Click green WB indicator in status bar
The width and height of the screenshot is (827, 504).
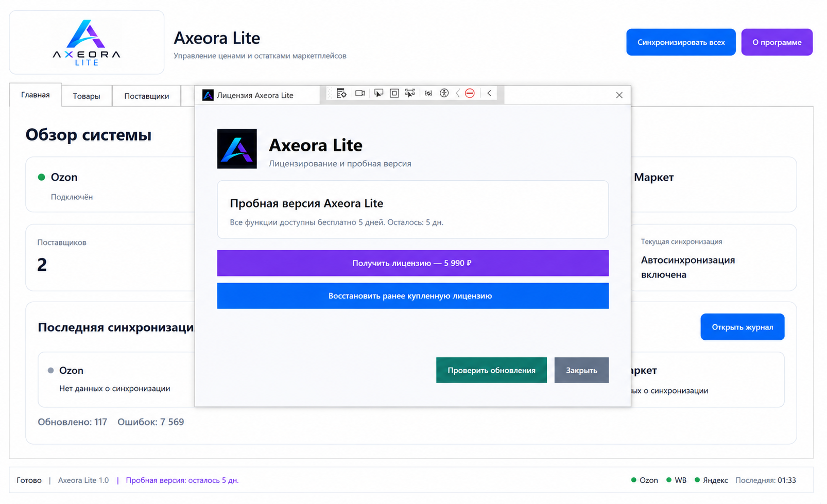pyautogui.click(x=668, y=480)
